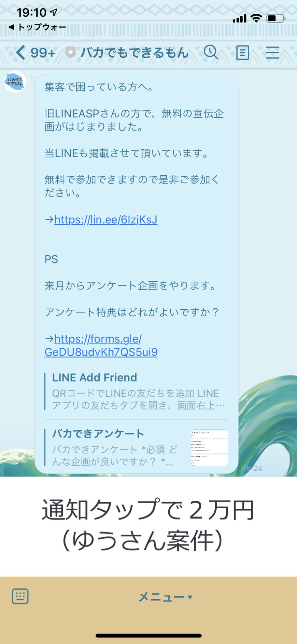Tap the バカできアンケート preview title
Viewport: 297px width, 644px height.
tap(98, 433)
